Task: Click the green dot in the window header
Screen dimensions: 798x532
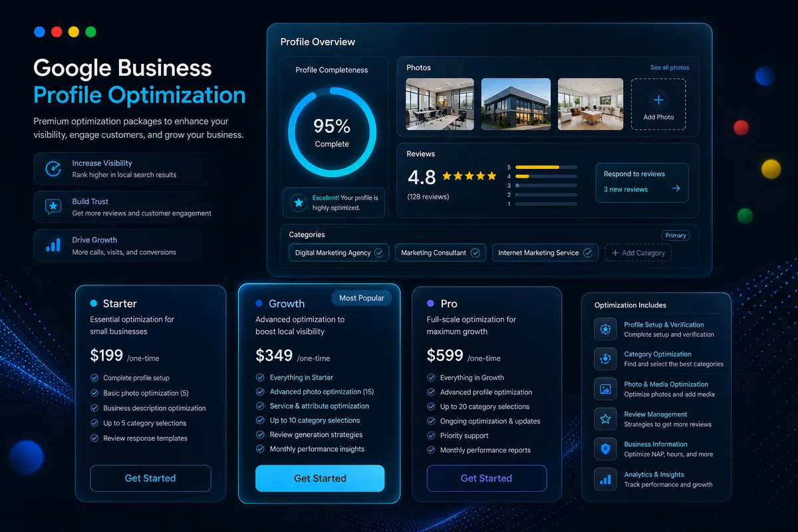Action: click(x=91, y=31)
